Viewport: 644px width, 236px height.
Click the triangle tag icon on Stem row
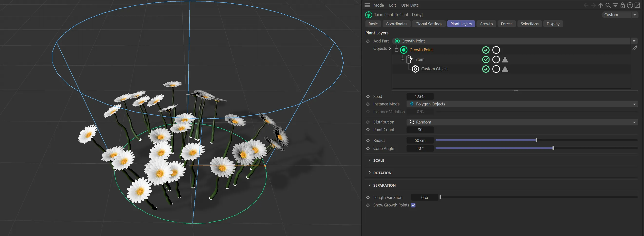pyautogui.click(x=505, y=59)
